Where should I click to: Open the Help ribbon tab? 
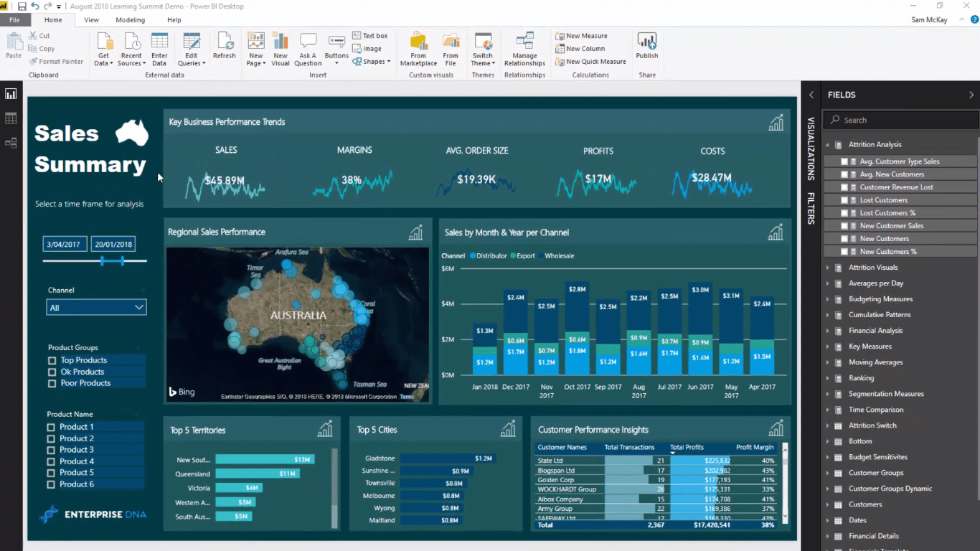click(174, 20)
